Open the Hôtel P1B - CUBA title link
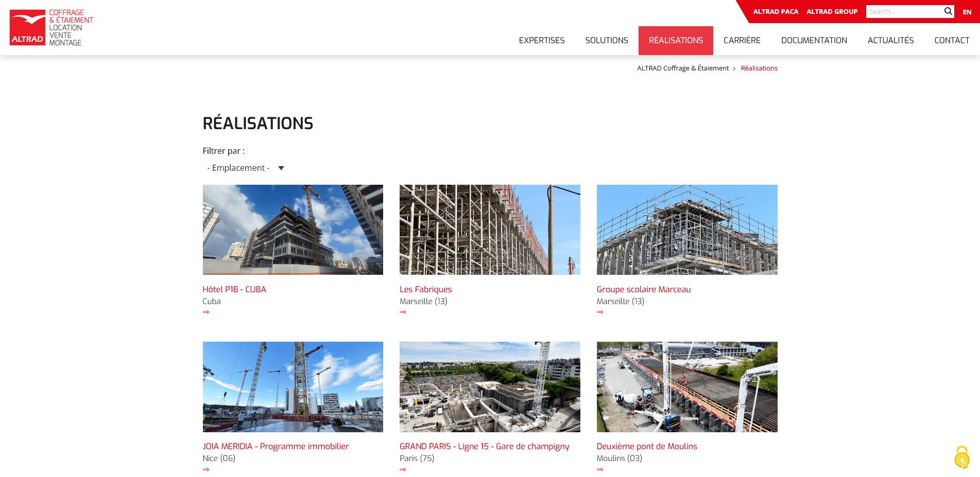The image size is (980, 477). [x=234, y=289]
